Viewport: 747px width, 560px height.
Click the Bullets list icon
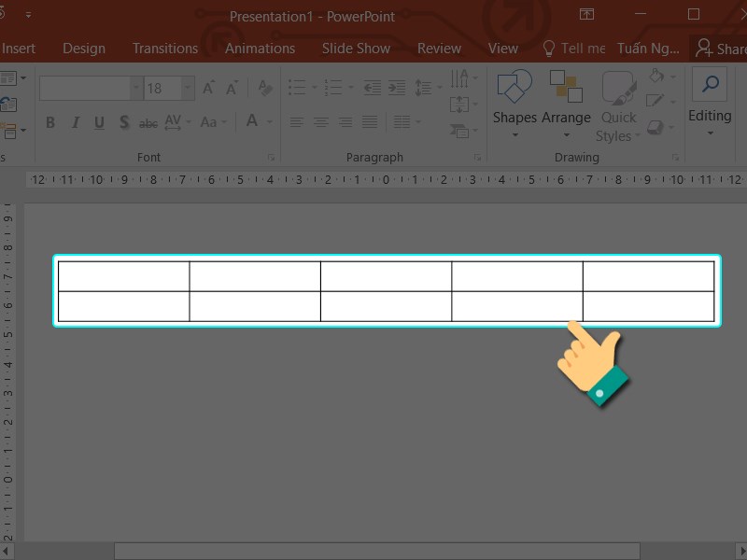point(297,88)
